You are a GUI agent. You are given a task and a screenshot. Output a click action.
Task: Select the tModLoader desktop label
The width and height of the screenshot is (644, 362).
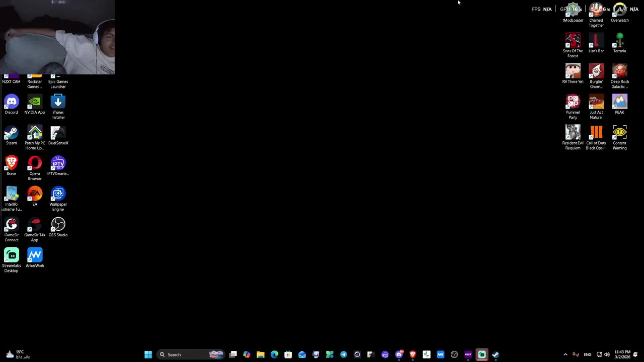(573, 20)
